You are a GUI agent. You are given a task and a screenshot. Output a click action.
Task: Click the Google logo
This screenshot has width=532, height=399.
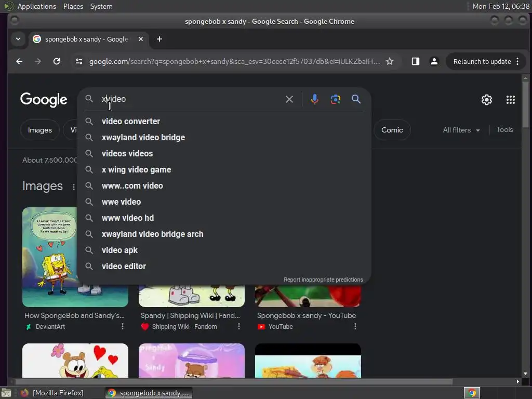44,100
